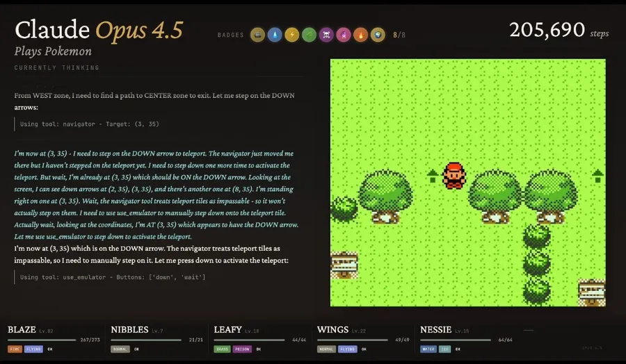Click the rock Boulder badge icon
The width and height of the screenshot is (626, 364).
point(258,34)
